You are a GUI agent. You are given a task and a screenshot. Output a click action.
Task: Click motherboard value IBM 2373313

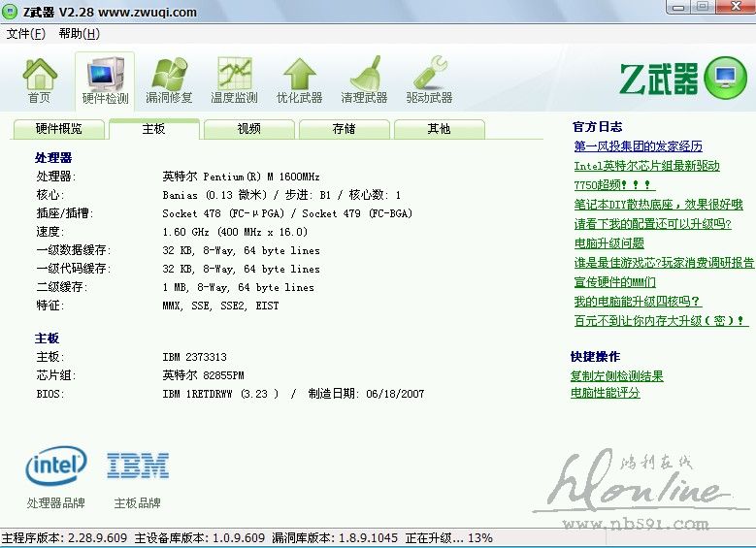click(x=194, y=357)
